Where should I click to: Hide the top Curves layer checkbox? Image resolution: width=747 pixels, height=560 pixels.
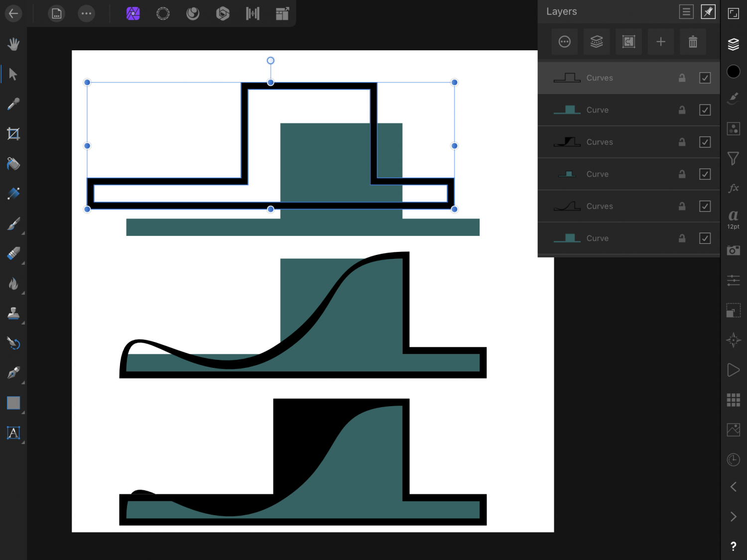pyautogui.click(x=705, y=78)
